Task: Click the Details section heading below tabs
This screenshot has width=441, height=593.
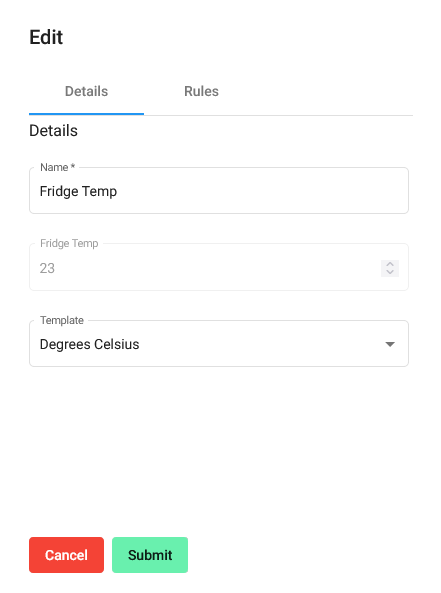Action: [53, 131]
